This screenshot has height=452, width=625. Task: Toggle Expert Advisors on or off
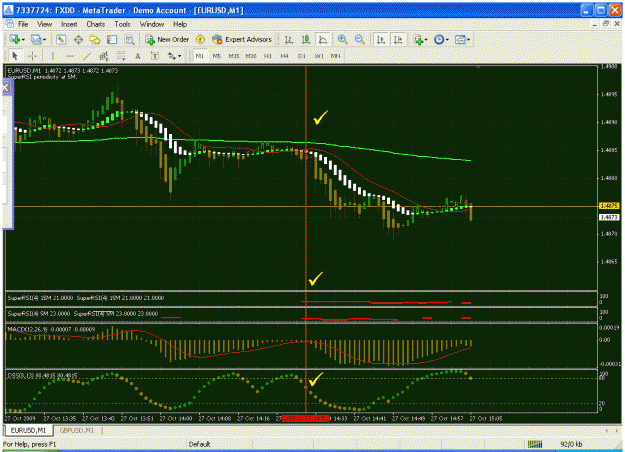[x=242, y=39]
